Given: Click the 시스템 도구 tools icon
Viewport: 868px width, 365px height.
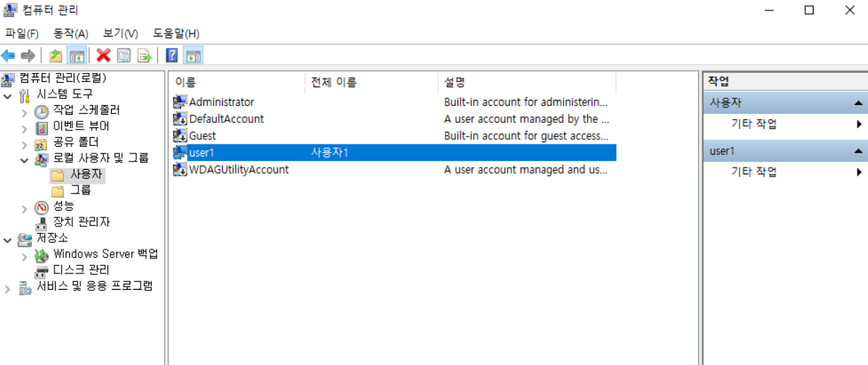Looking at the screenshot, I should pyautogui.click(x=25, y=95).
